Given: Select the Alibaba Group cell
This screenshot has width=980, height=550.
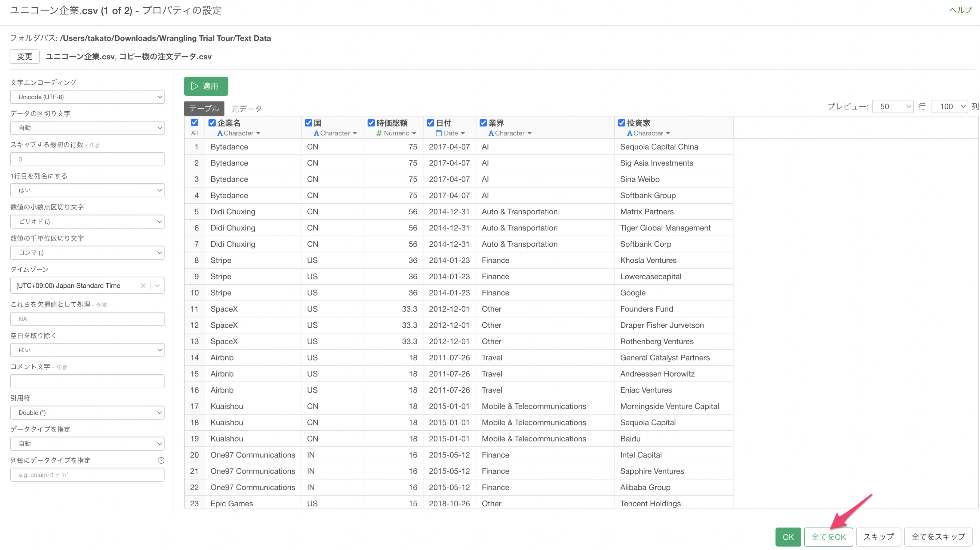Looking at the screenshot, I should (674, 487).
